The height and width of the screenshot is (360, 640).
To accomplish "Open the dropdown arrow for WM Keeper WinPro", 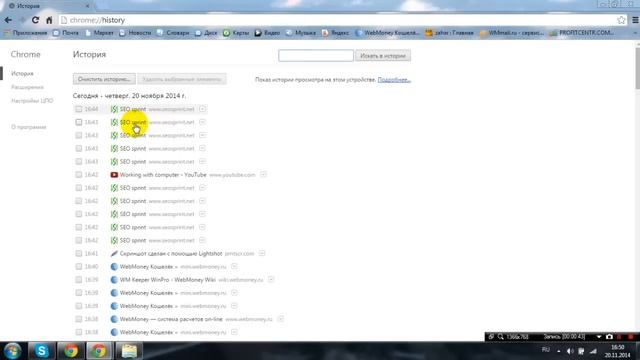I will [271, 280].
